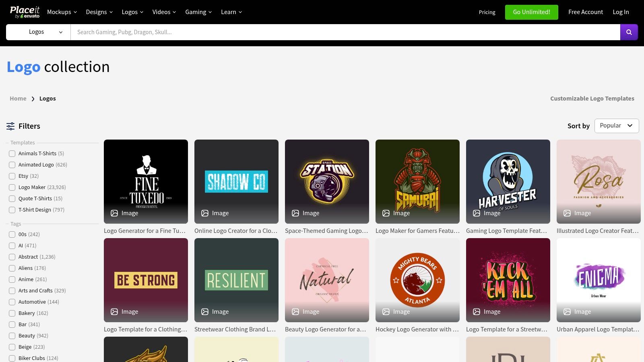The height and width of the screenshot is (362, 644).
Task: Open the Free Account link
Action: tap(586, 12)
